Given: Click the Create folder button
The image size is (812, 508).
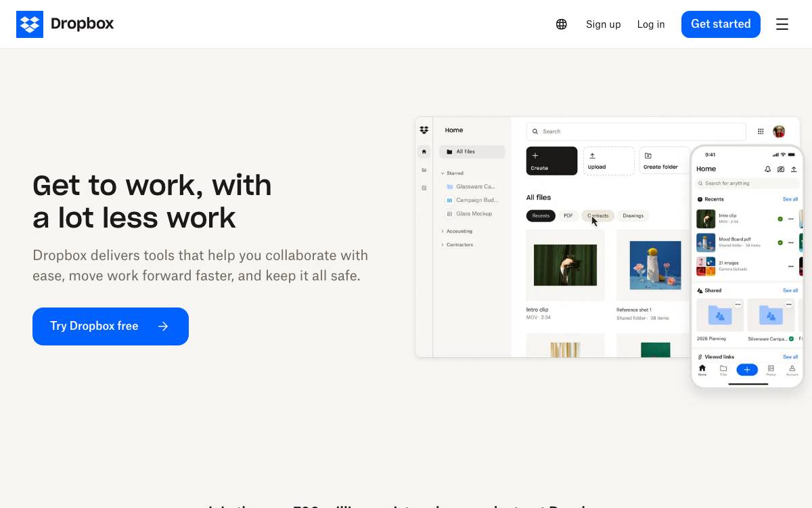Looking at the screenshot, I should click(x=664, y=161).
